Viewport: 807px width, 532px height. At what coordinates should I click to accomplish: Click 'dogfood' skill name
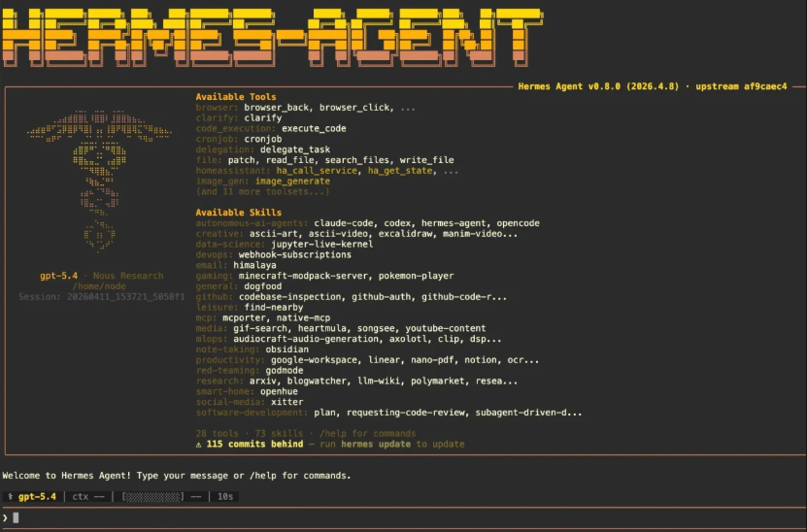[x=263, y=286]
